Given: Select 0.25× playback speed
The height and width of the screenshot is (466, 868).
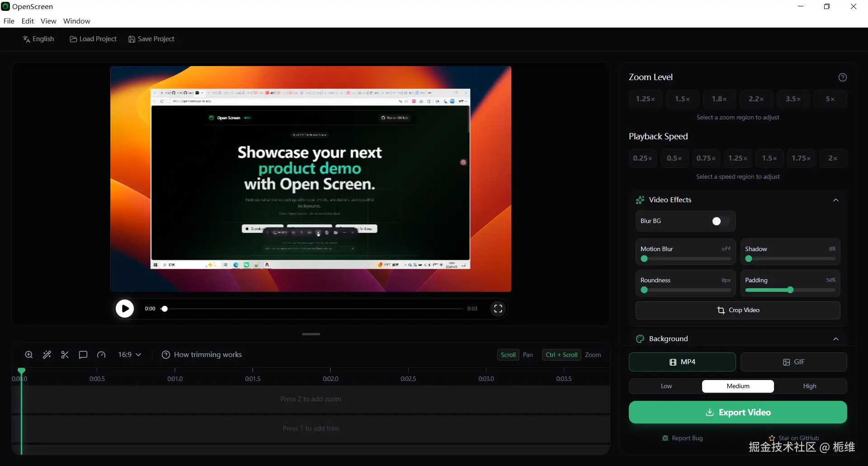Looking at the screenshot, I should (x=643, y=158).
